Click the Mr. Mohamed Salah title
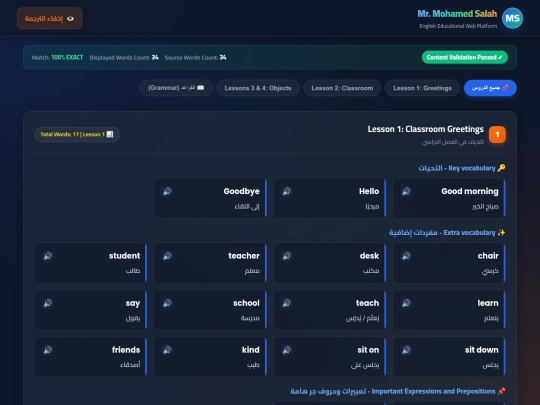This screenshot has width=540, height=405. click(457, 14)
